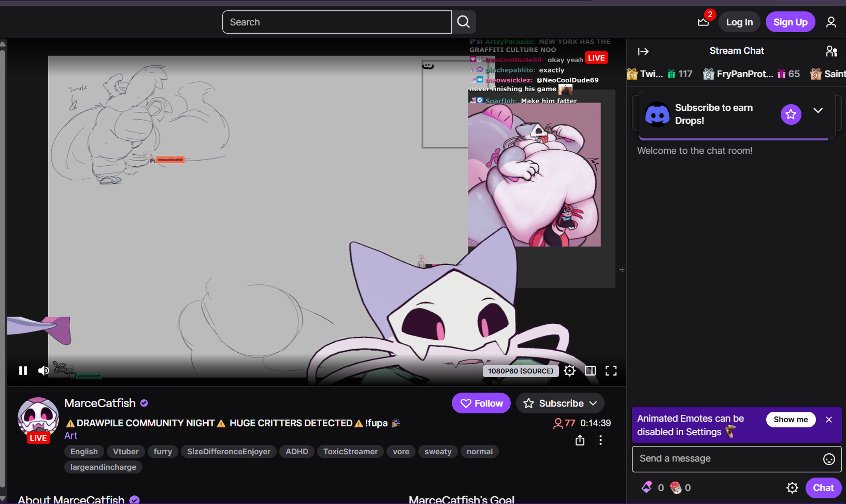Image resolution: width=846 pixels, height=504 pixels.
Task: Open video player settings gear
Action: click(569, 370)
